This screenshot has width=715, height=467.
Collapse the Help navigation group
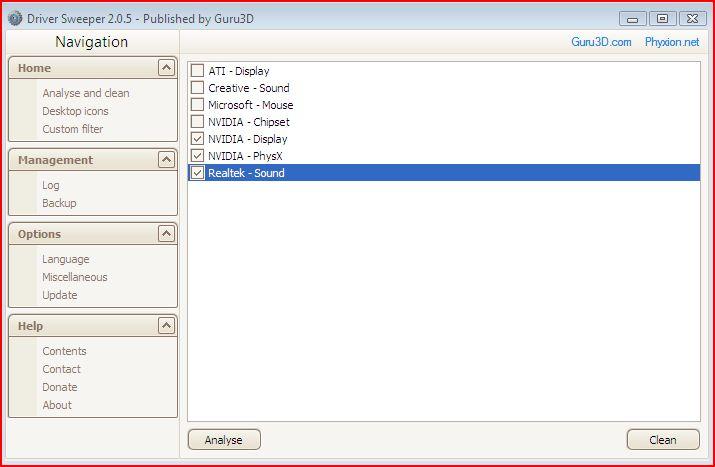pyautogui.click(x=166, y=326)
